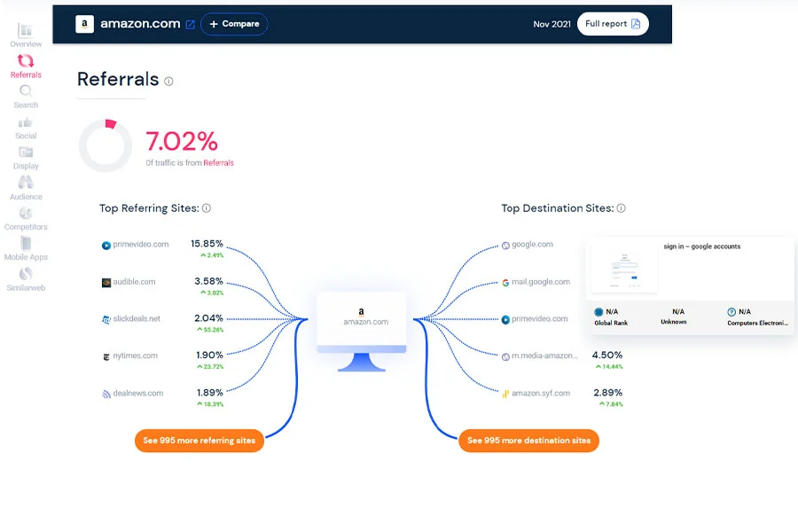Click the 1.89% value for dealnews.com
Image resolution: width=798 pixels, height=532 pixels.
click(x=209, y=393)
